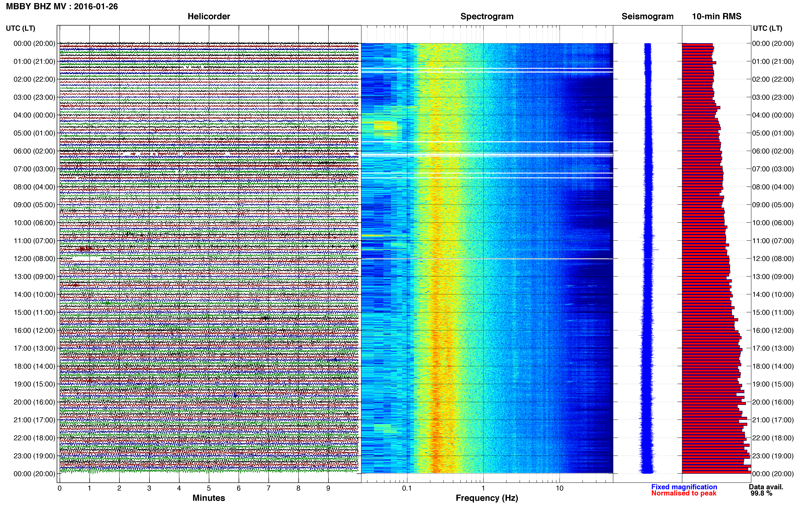Click the 'UTC (LT)' label right of the RMS panel

click(x=767, y=28)
